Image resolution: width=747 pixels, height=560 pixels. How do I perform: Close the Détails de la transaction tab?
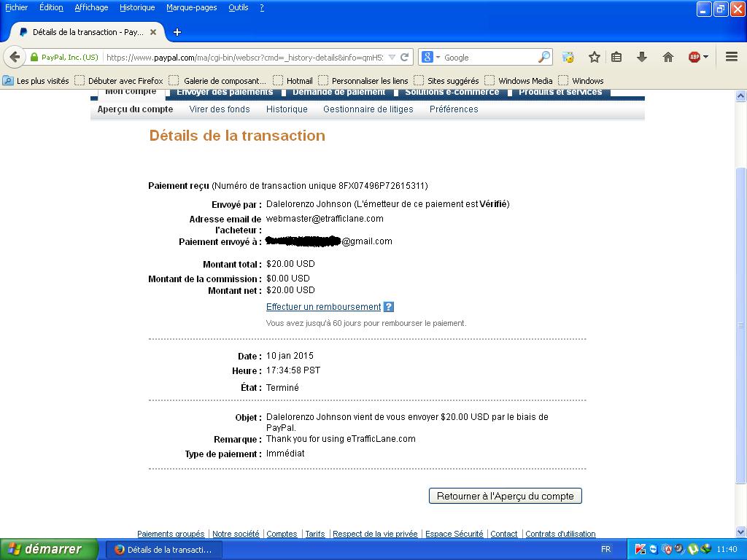tap(153, 32)
